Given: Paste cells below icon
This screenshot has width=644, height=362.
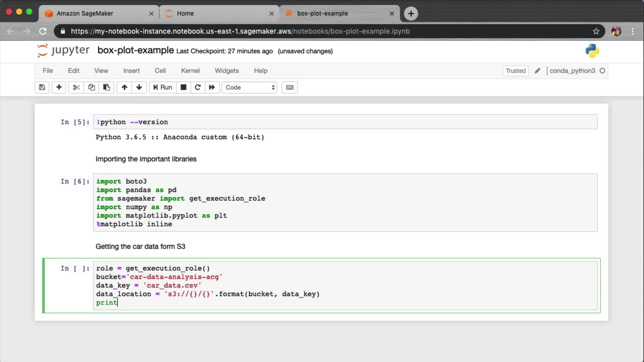Looking at the screenshot, I should [106, 87].
